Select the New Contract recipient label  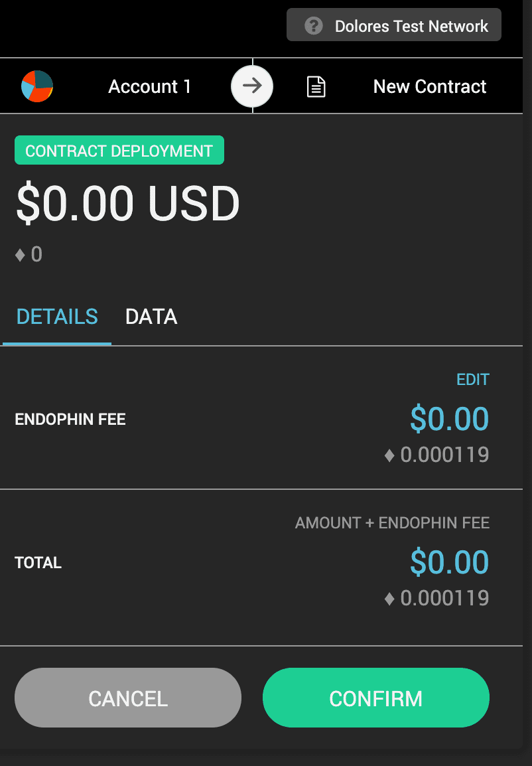pyautogui.click(x=430, y=86)
